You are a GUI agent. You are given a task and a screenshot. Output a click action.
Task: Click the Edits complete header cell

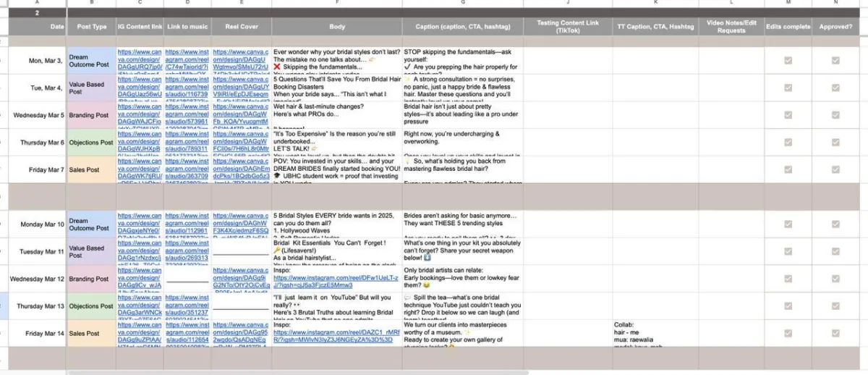[x=788, y=27]
